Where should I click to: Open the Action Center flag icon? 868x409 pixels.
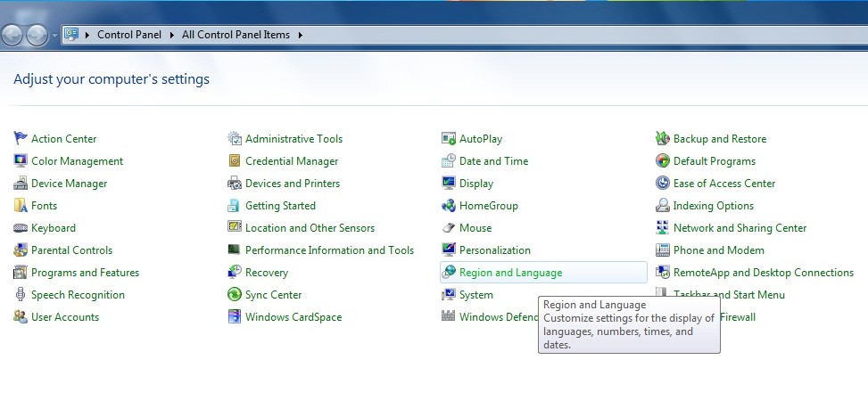tap(21, 138)
